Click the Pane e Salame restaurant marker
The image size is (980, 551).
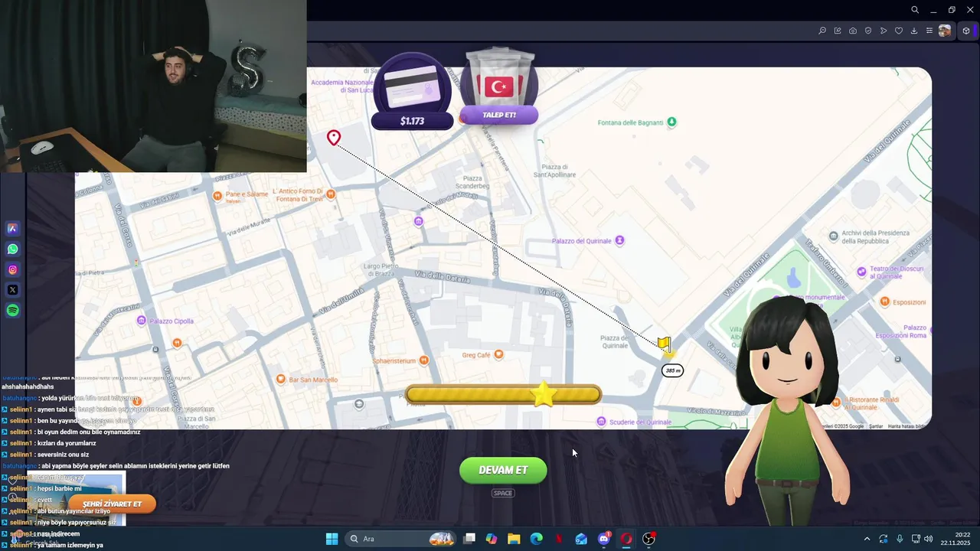pyautogui.click(x=217, y=196)
